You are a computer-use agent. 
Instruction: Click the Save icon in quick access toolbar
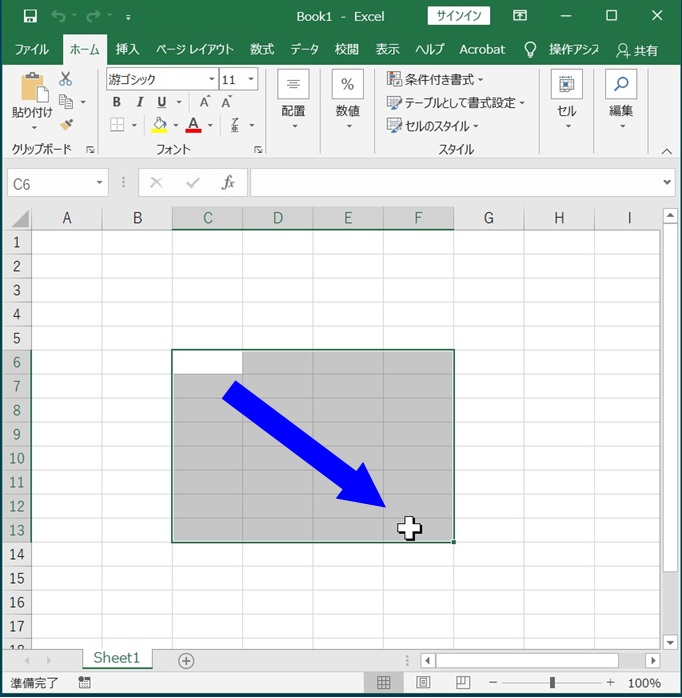tap(30, 16)
